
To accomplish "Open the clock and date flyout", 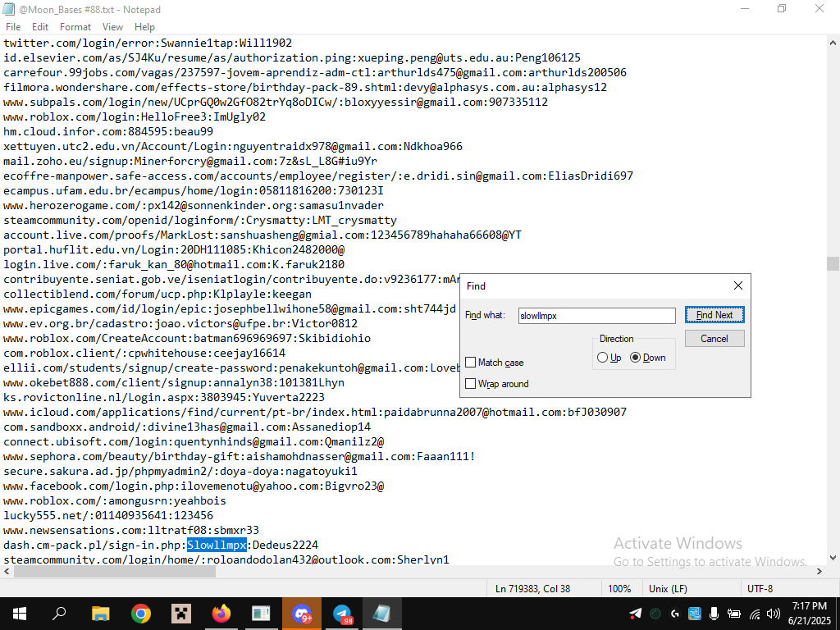I will (x=809, y=614).
